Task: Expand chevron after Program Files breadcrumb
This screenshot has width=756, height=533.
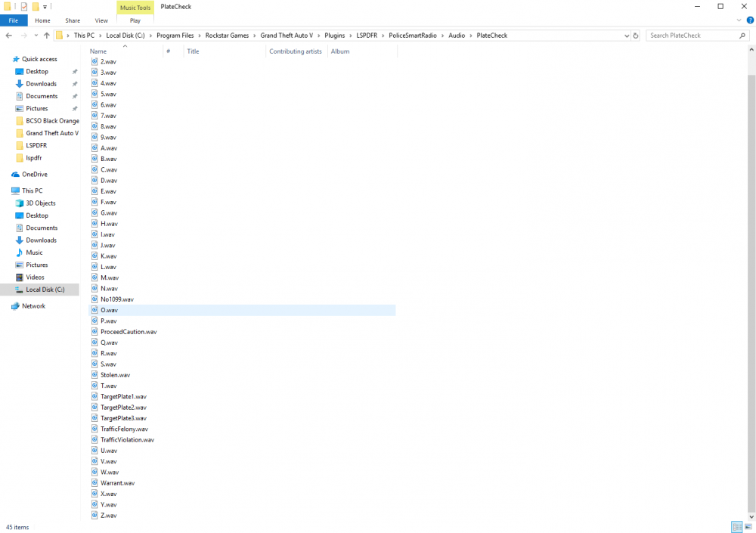Action: (199, 36)
